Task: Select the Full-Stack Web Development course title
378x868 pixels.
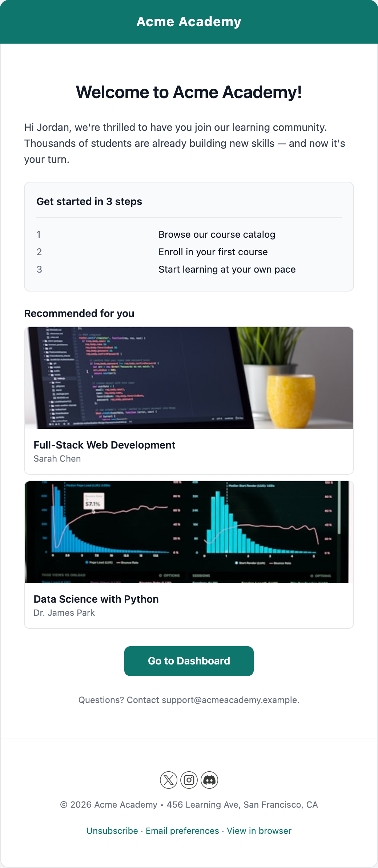Action: point(105,445)
